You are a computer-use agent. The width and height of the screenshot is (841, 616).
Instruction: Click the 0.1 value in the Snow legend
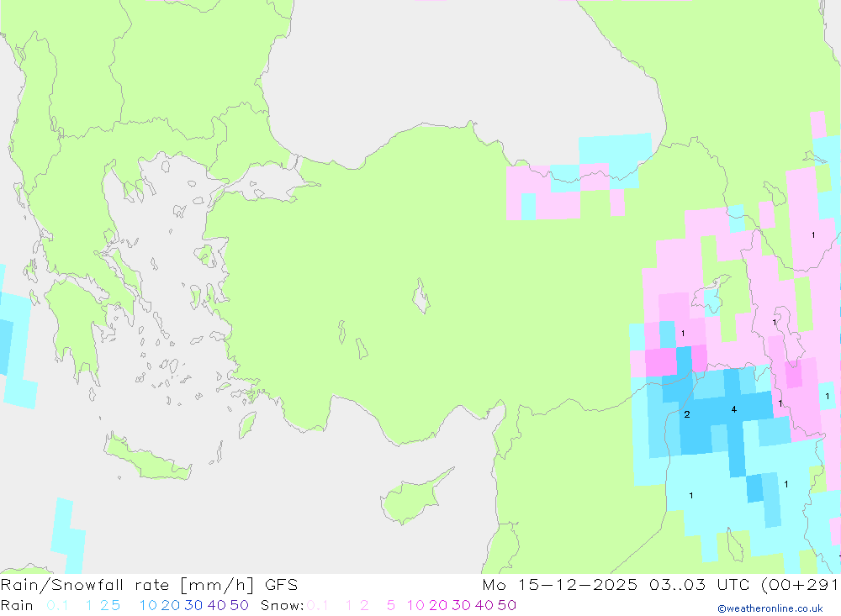[318, 605]
